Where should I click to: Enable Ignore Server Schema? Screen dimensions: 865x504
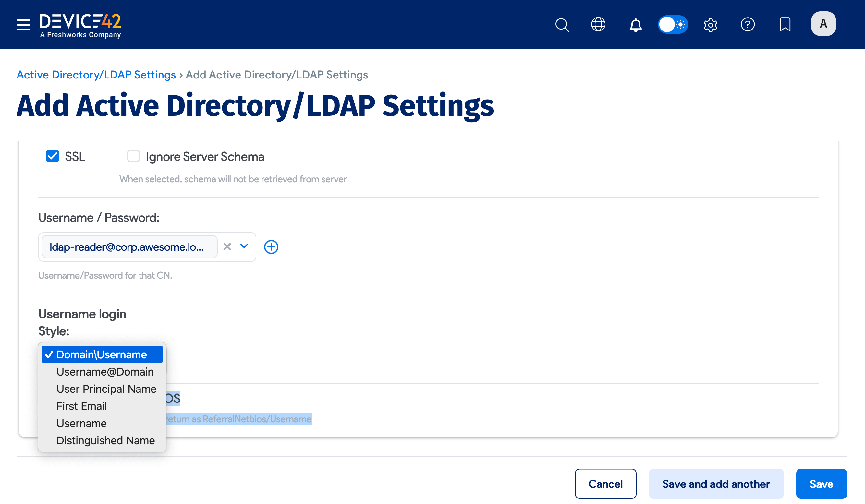pos(133,156)
